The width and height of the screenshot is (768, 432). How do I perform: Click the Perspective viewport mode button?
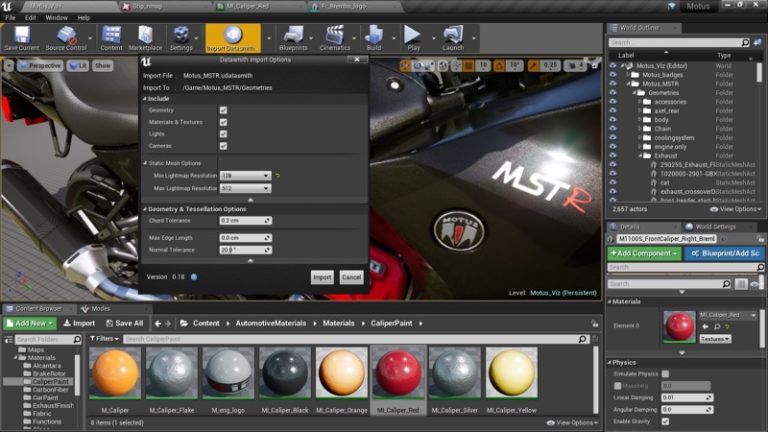[x=40, y=66]
